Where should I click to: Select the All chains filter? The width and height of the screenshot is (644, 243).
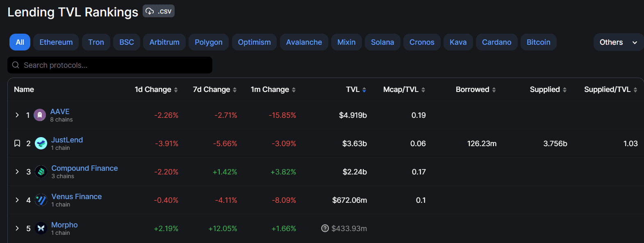coord(20,42)
